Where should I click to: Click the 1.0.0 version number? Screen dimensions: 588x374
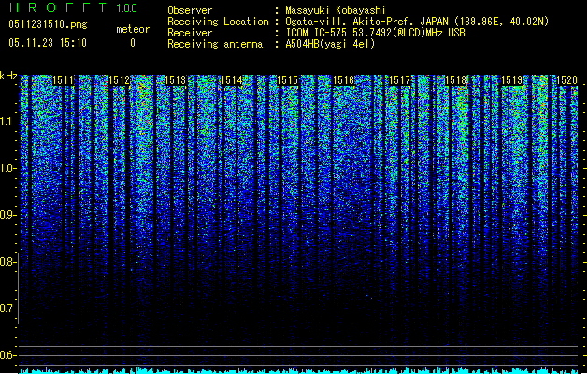click(127, 8)
